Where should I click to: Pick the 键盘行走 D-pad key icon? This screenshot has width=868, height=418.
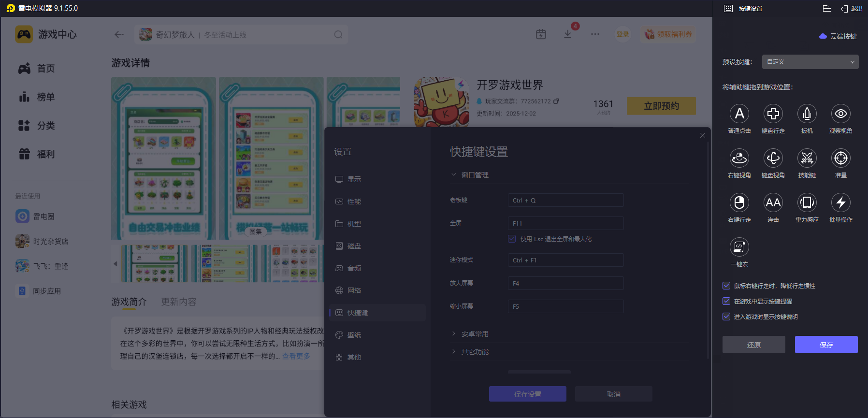click(773, 114)
